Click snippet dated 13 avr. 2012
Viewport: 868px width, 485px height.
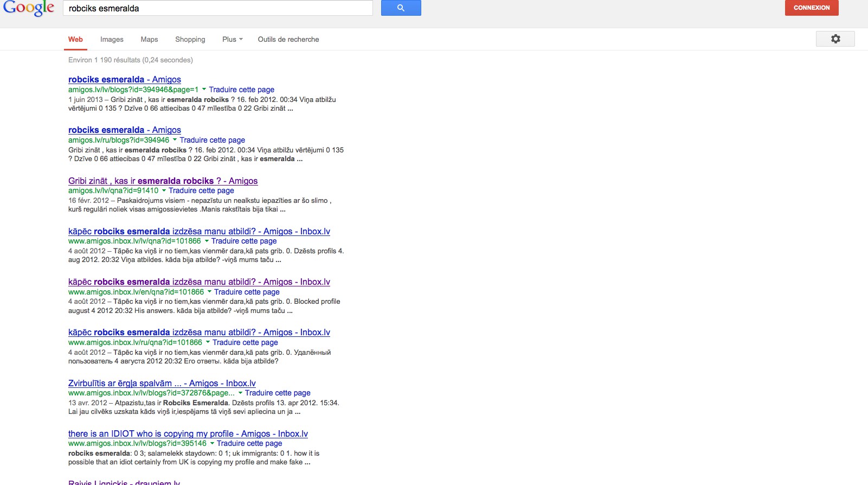point(204,407)
